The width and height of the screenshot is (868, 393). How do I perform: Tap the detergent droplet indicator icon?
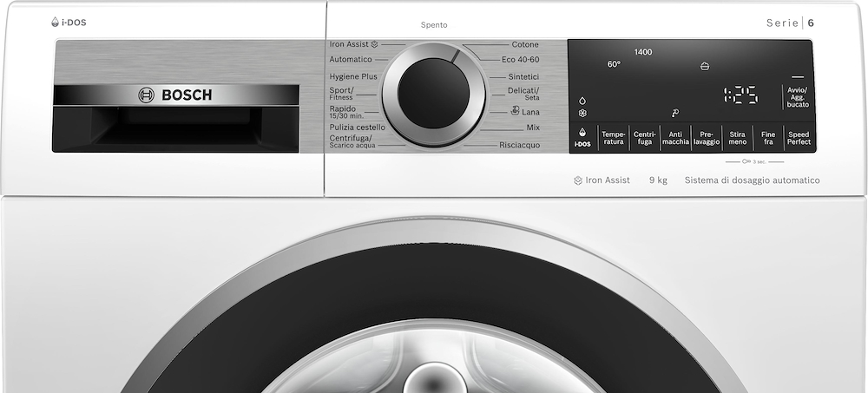pyautogui.click(x=582, y=99)
